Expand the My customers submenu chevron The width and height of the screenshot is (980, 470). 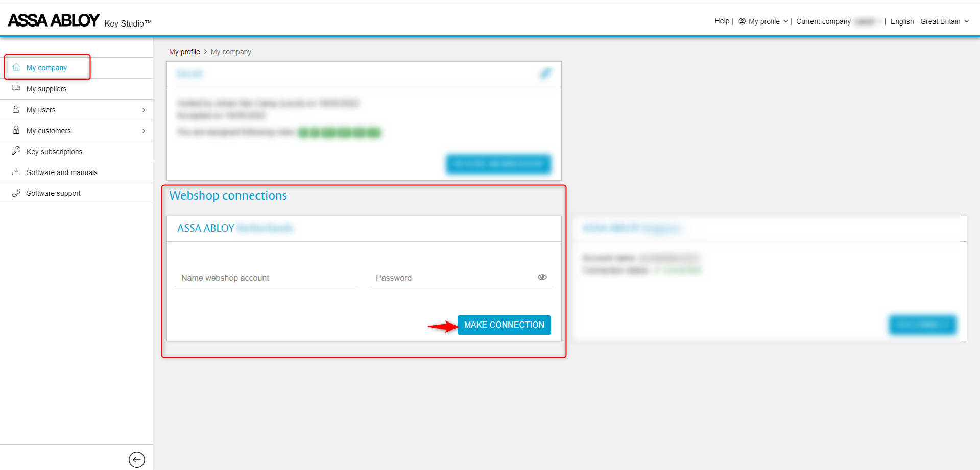[144, 131]
